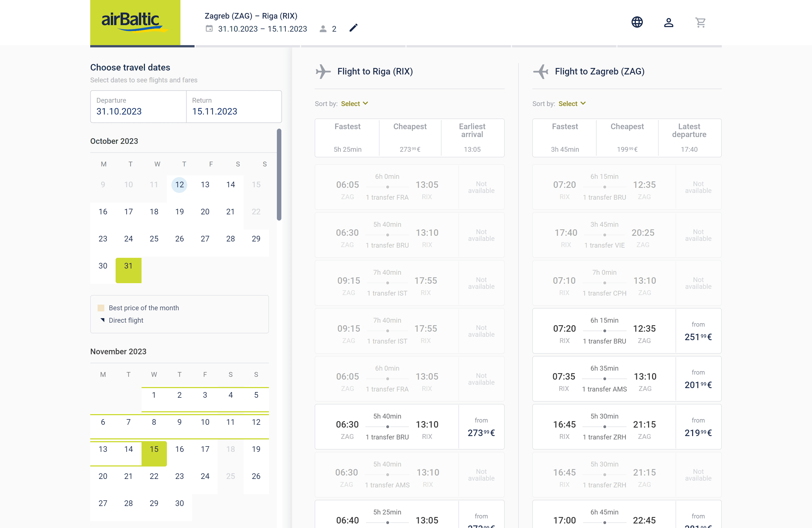Image resolution: width=812 pixels, height=528 pixels.
Task: Click the passenger count icon
Action: [x=323, y=29]
